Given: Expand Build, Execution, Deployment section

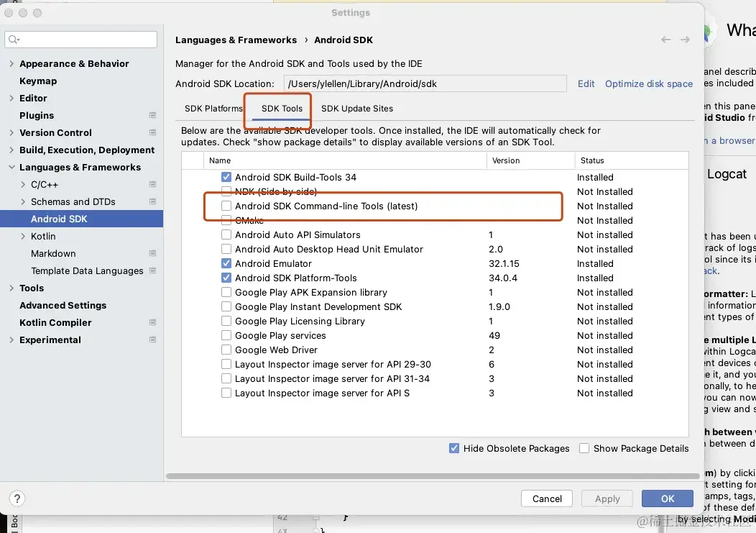Looking at the screenshot, I should point(11,150).
